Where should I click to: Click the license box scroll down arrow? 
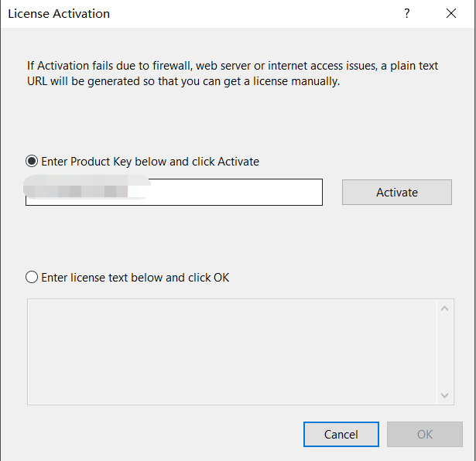444,395
